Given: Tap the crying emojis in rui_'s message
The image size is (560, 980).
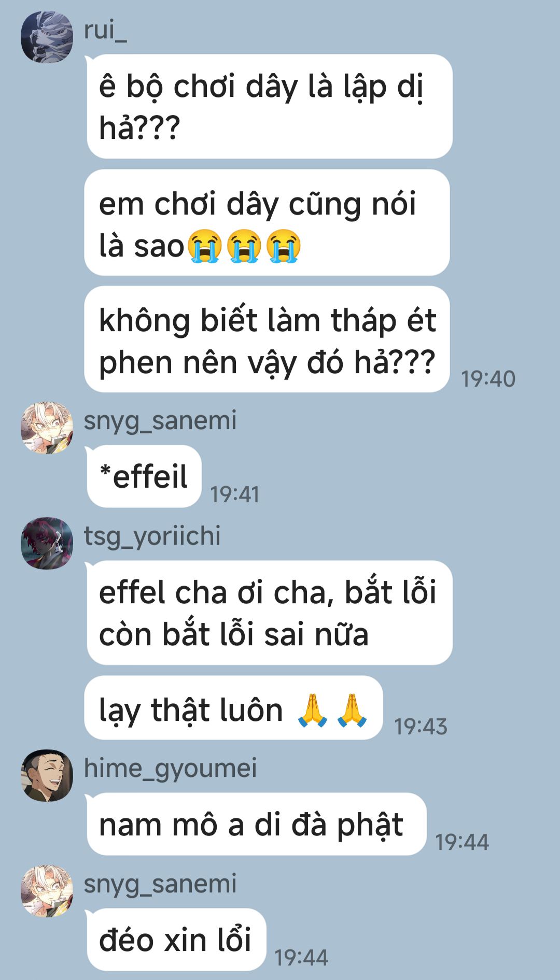Looking at the screenshot, I should (244, 246).
